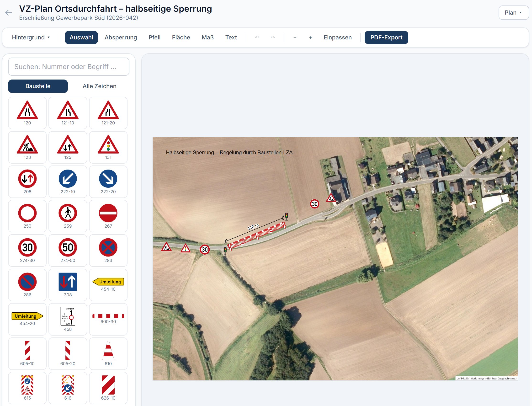Screen dimensions: 532x406
Task: Activate the Auswahl tool
Action: pyautogui.click(x=81, y=37)
